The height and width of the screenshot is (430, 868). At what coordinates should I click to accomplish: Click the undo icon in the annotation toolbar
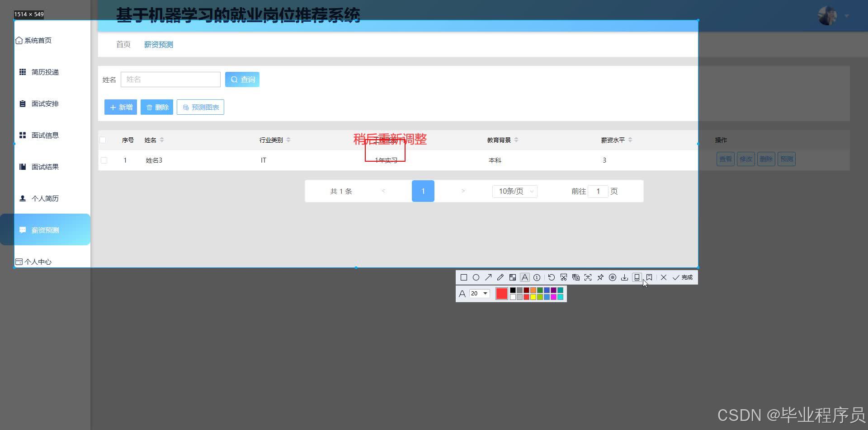tap(551, 277)
